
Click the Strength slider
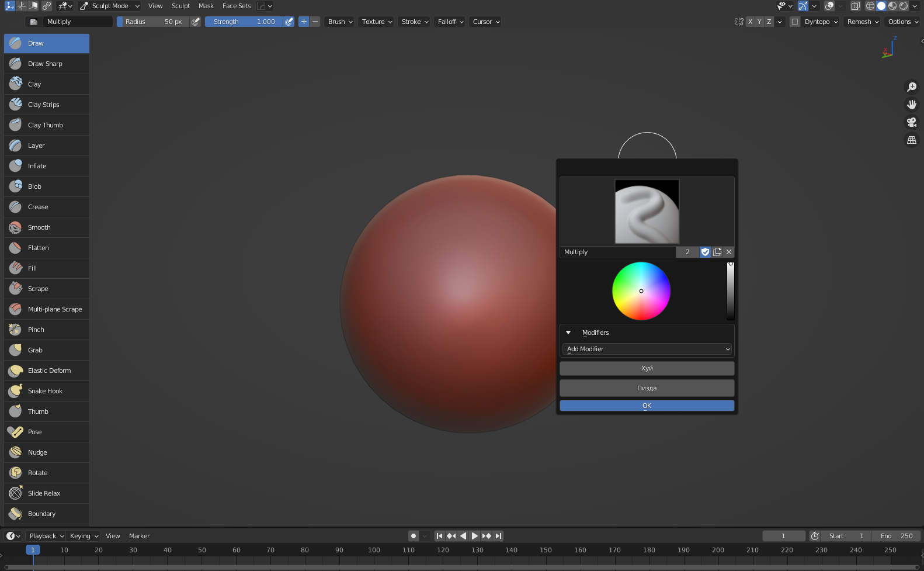[244, 22]
